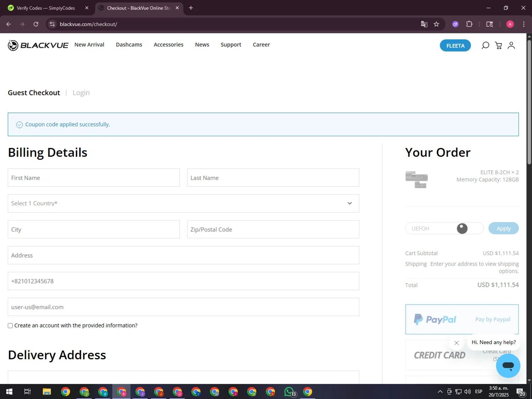Open browser extensions puzzle icon
The width and height of the screenshot is (532, 399).
click(x=469, y=24)
